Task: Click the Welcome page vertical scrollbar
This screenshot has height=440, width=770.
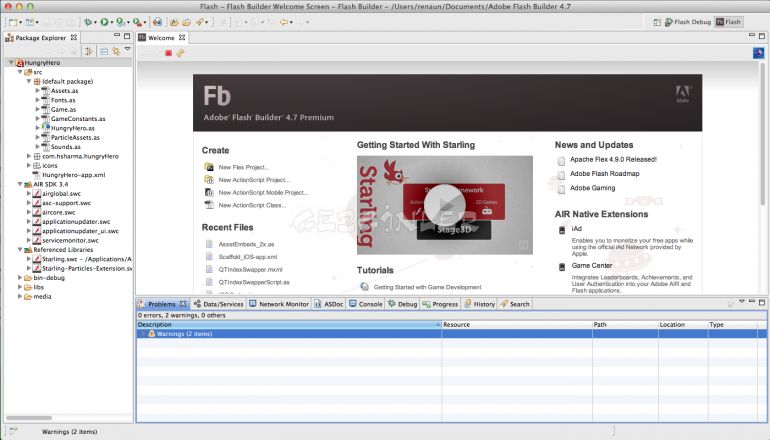Action: 763,135
